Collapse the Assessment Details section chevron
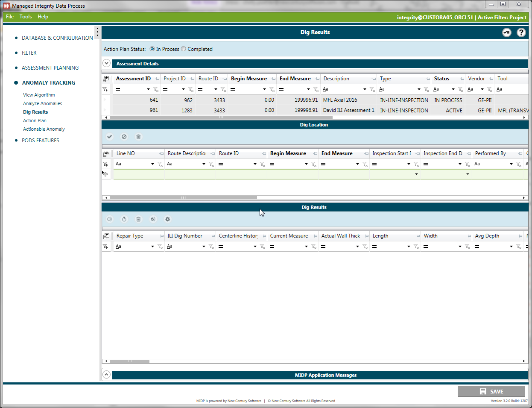 106,63
